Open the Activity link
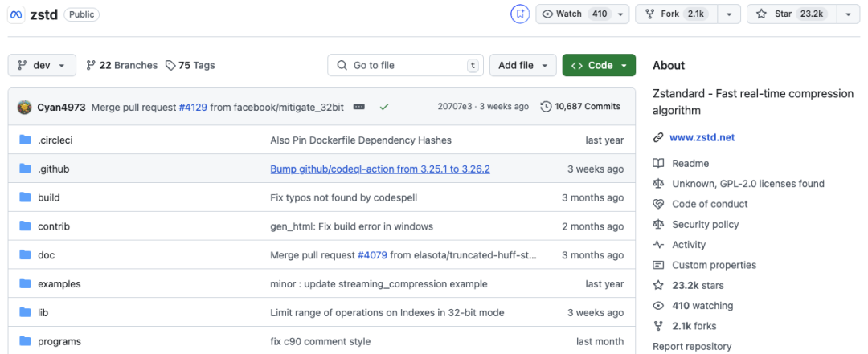The image size is (868, 354). [689, 245]
